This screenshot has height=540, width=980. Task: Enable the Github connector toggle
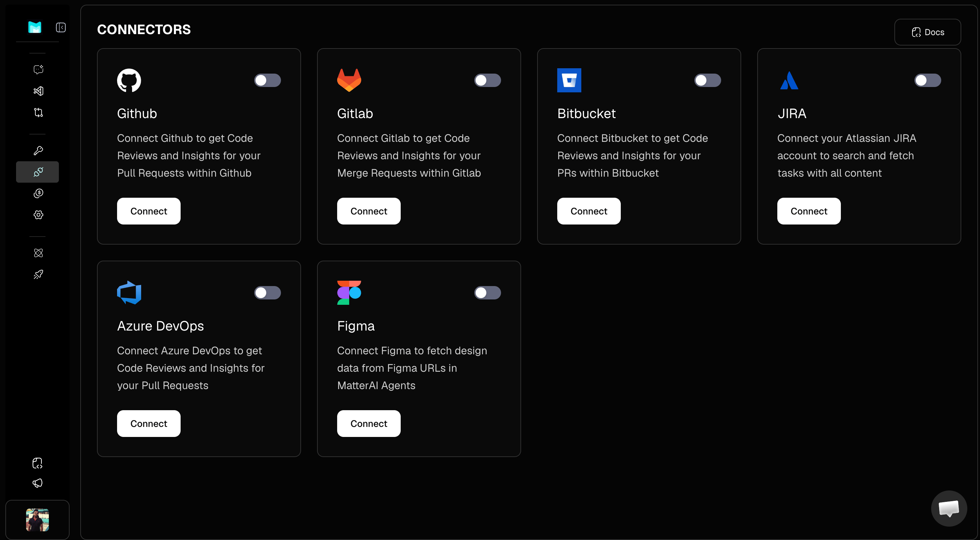[x=268, y=80]
